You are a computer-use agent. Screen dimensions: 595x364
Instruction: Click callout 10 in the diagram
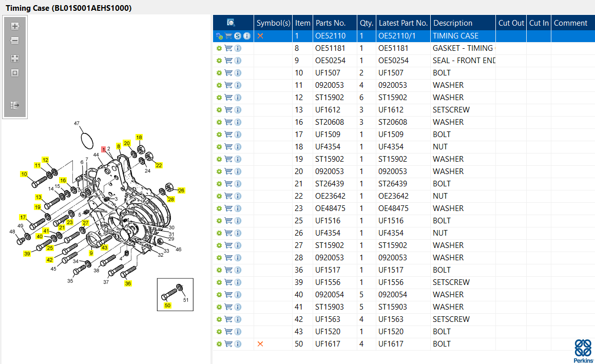click(x=24, y=174)
